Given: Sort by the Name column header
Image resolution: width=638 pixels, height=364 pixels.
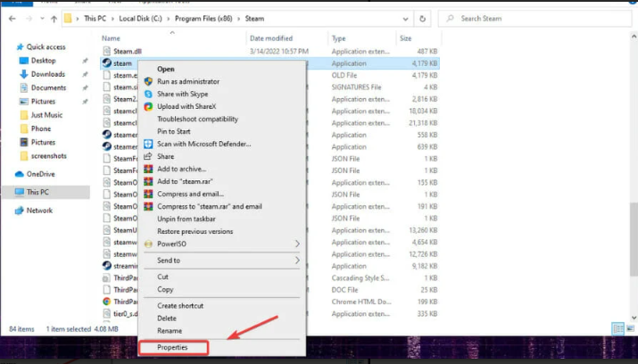Looking at the screenshot, I should pyautogui.click(x=111, y=38).
